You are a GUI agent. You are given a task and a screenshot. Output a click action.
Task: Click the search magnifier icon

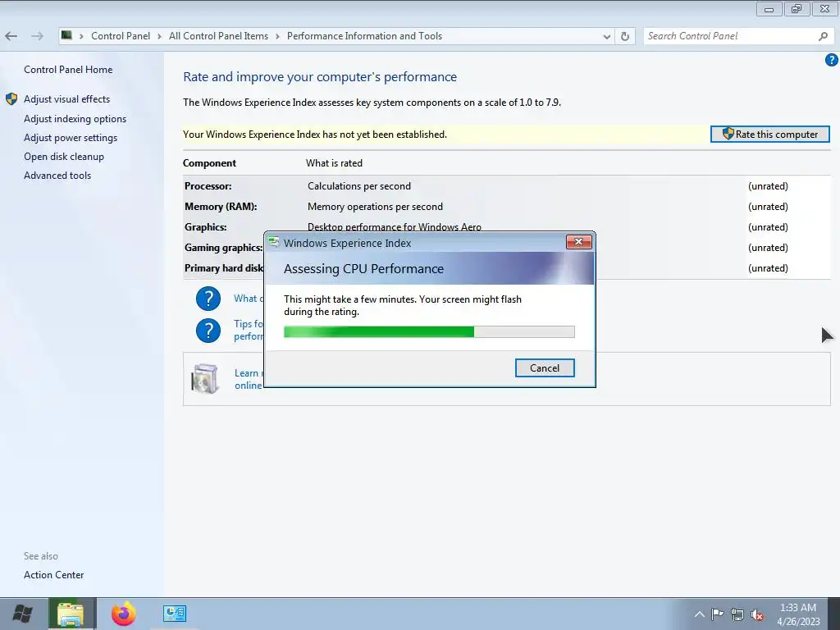point(824,36)
